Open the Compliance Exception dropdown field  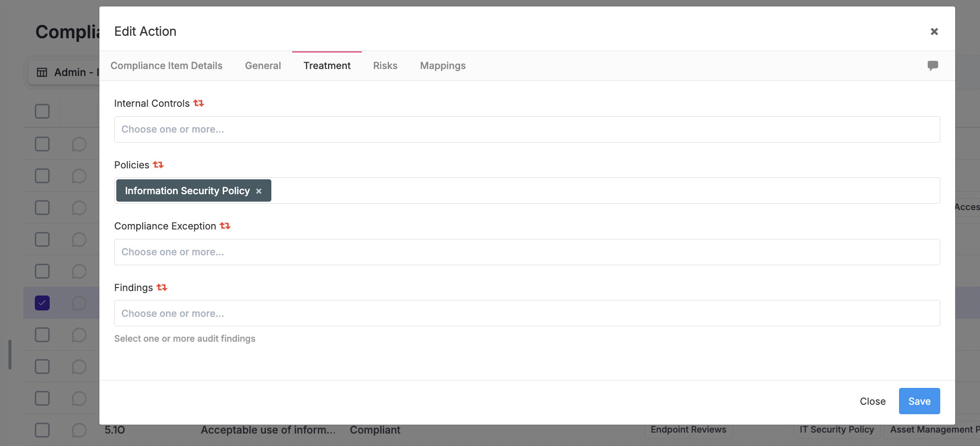pyautogui.click(x=527, y=252)
